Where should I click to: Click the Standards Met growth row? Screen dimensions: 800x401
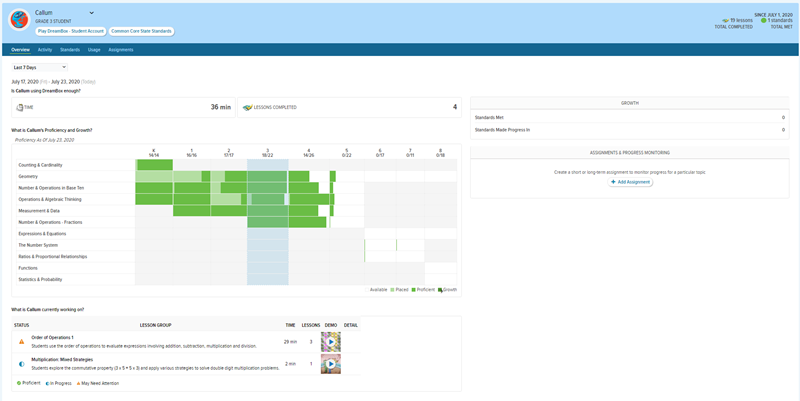(630, 117)
